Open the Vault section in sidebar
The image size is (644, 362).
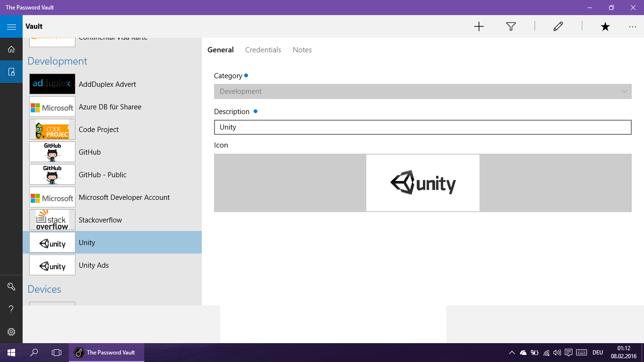click(11, 72)
